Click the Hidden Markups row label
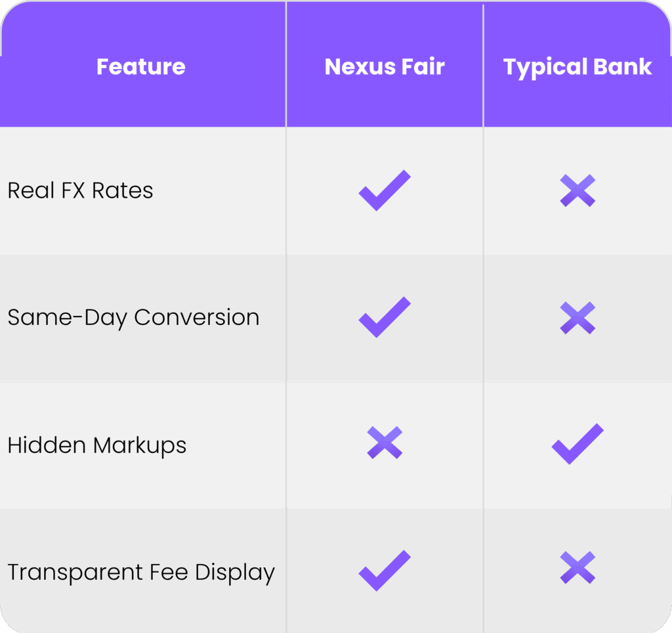The image size is (672, 633). (96, 445)
